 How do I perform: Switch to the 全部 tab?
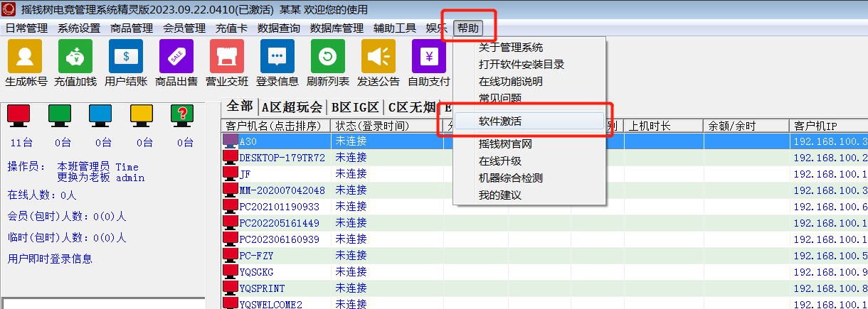click(x=240, y=107)
